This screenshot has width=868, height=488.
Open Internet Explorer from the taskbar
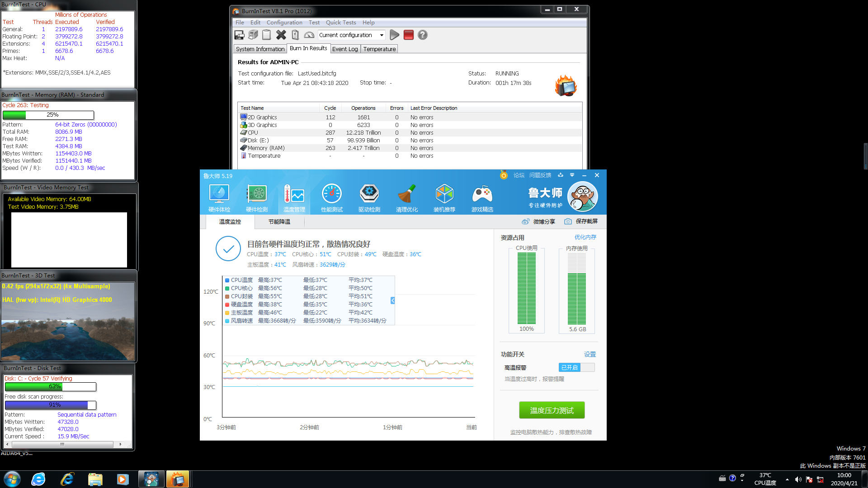point(67,479)
